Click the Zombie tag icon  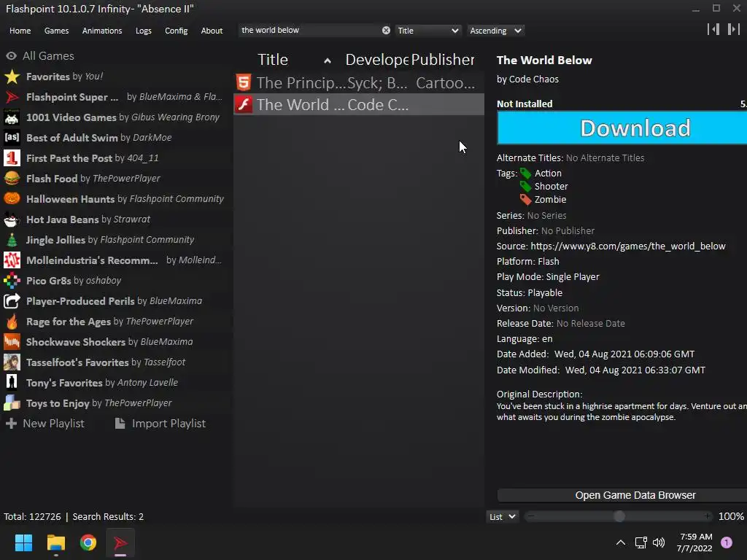pos(525,200)
